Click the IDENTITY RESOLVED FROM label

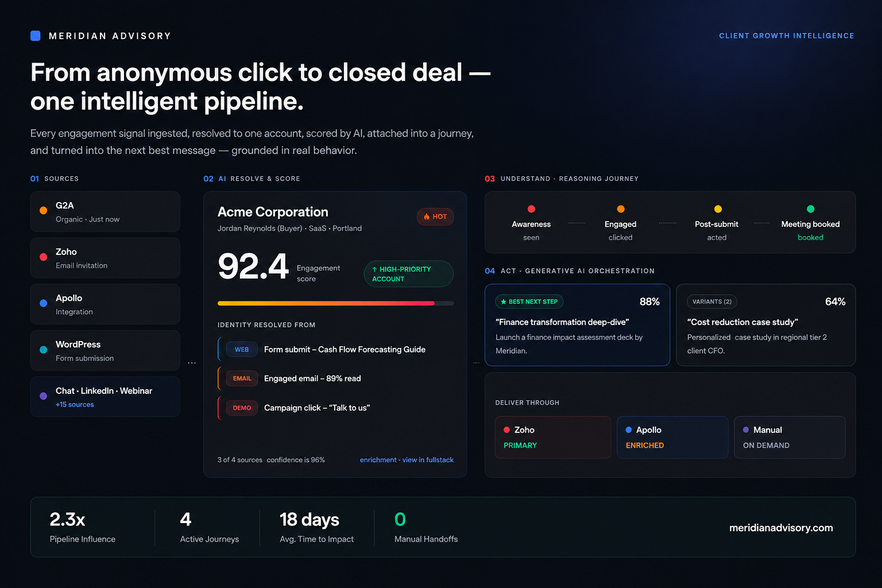point(266,325)
